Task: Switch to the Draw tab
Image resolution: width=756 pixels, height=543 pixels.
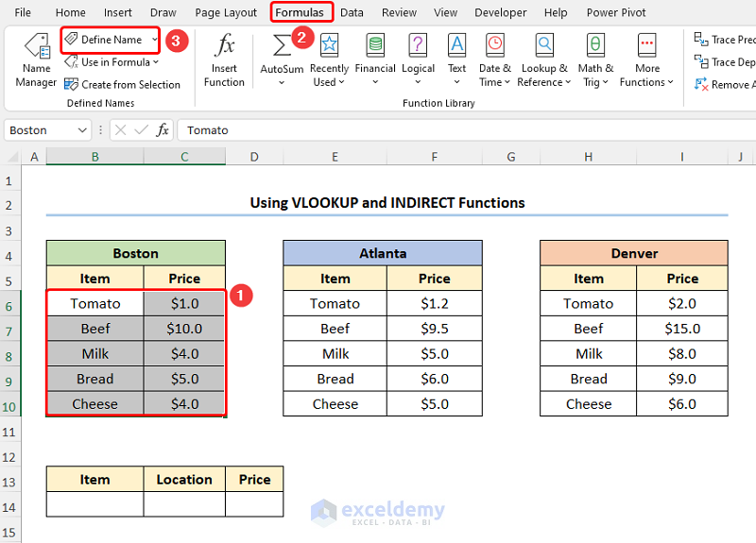Action: (x=163, y=12)
